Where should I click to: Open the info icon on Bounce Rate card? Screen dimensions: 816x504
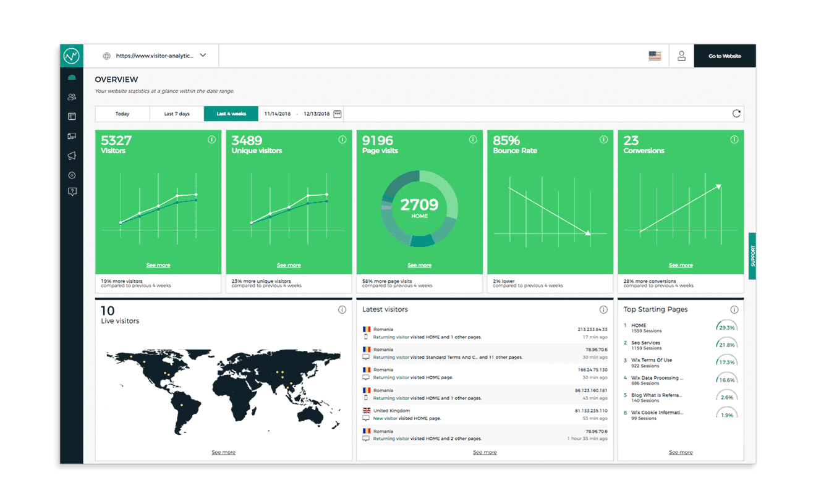tap(604, 140)
